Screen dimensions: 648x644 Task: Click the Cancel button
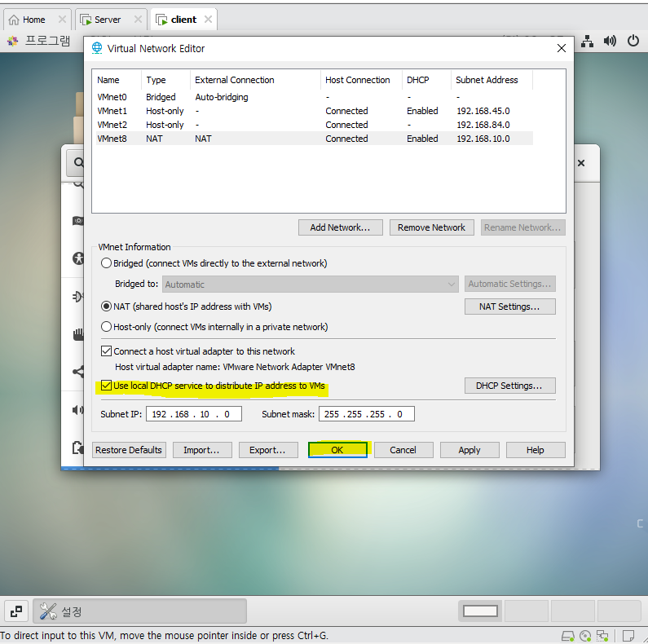tap(403, 450)
